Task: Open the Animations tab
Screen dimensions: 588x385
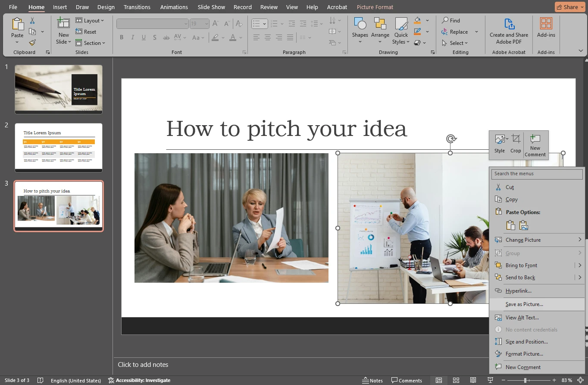Action: point(174,7)
